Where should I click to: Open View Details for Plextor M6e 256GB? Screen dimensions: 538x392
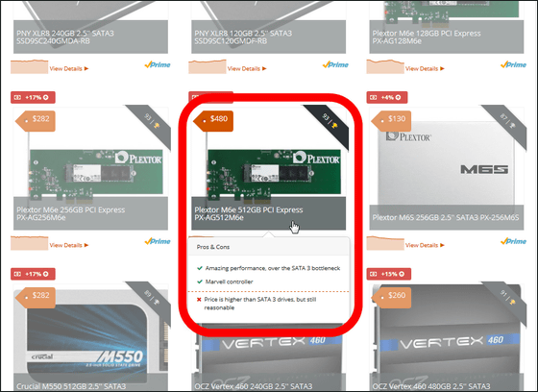pyautogui.click(x=69, y=245)
